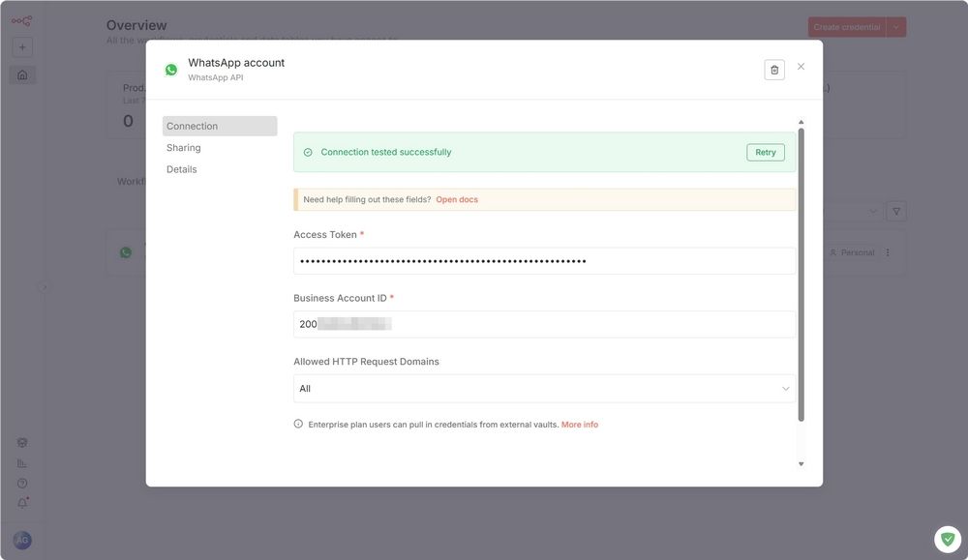Click the n8n logo in the sidebar

tap(21, 18)
